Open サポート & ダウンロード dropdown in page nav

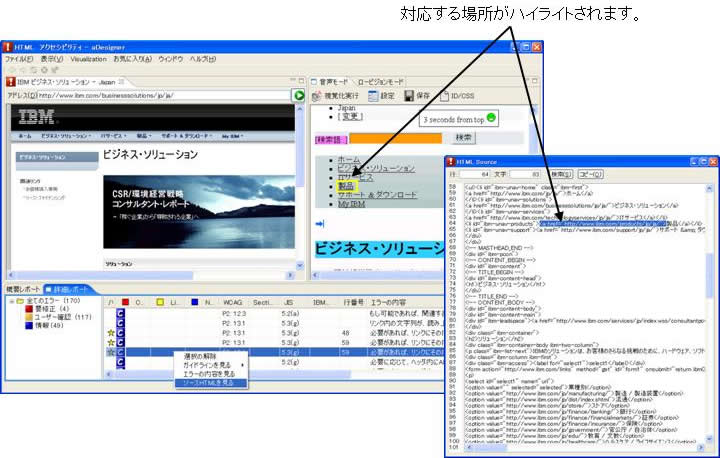(x=187, y=136)
